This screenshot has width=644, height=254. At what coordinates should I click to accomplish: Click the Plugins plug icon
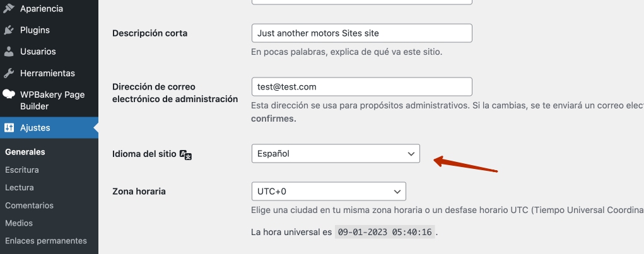(x=9, y=30)
